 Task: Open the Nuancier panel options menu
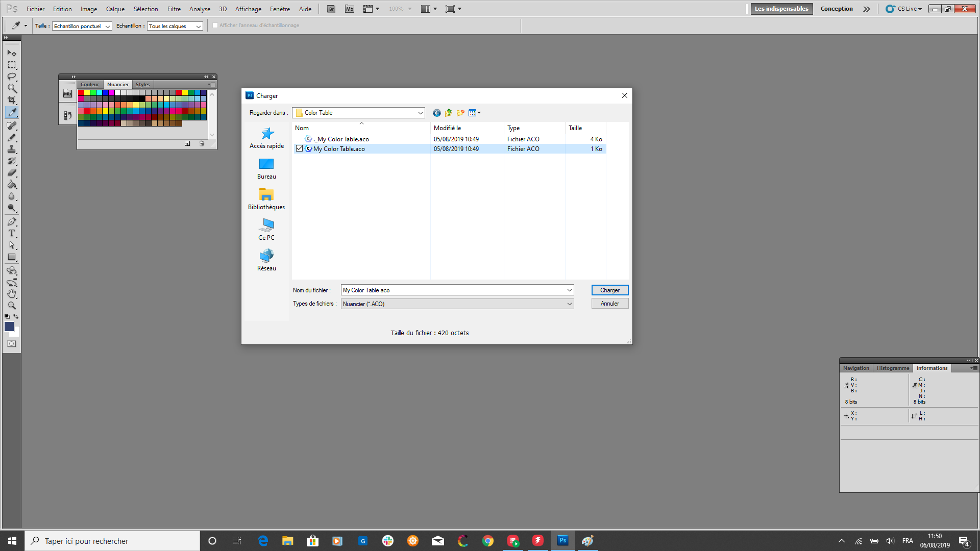tap(212, 85)
